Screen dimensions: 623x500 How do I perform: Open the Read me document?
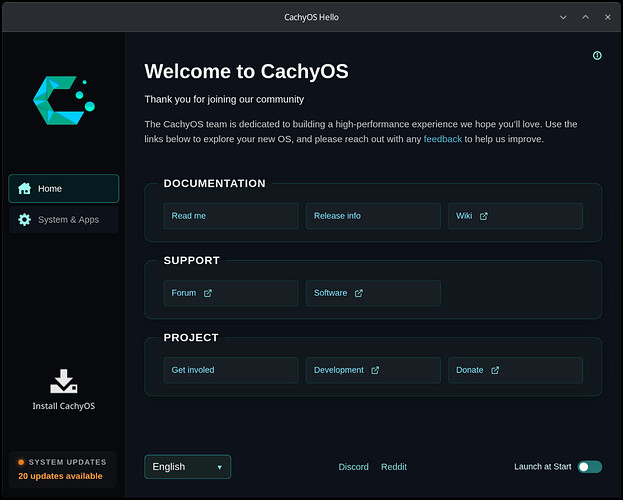coord(231,216)
